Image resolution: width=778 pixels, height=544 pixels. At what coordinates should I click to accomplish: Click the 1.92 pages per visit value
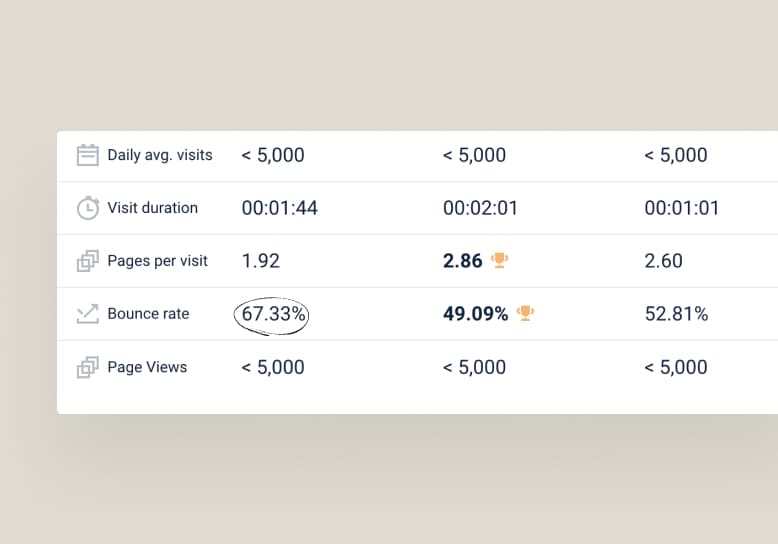[261, 261]
